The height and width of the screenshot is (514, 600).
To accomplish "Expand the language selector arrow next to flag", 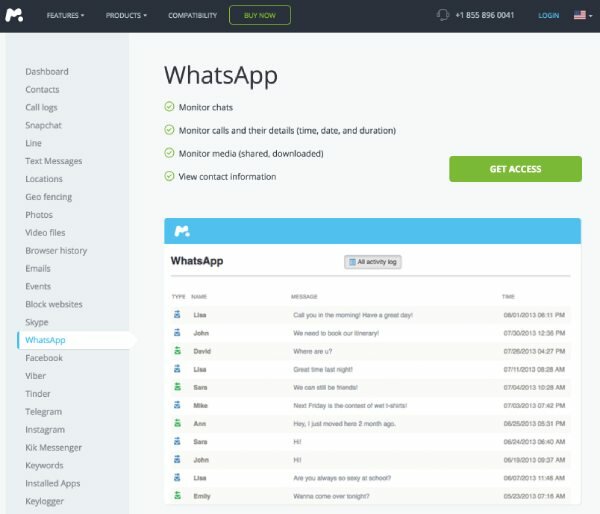I will tap(591, 16).
